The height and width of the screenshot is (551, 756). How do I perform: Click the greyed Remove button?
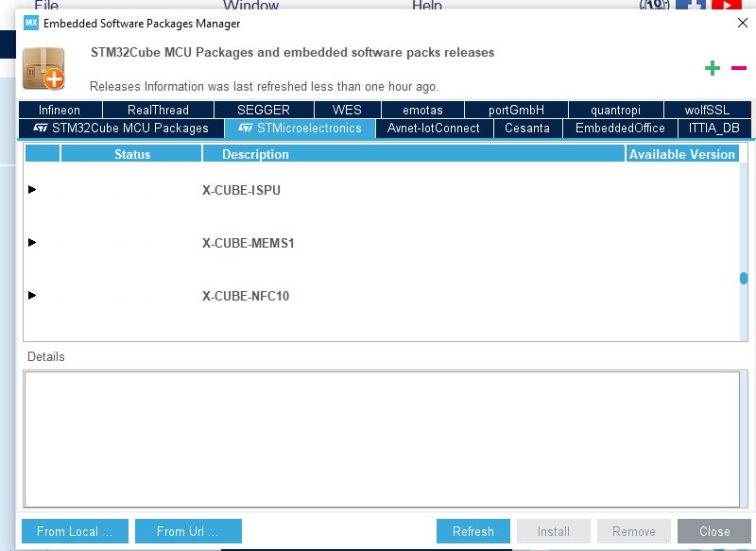coord(634,531)
